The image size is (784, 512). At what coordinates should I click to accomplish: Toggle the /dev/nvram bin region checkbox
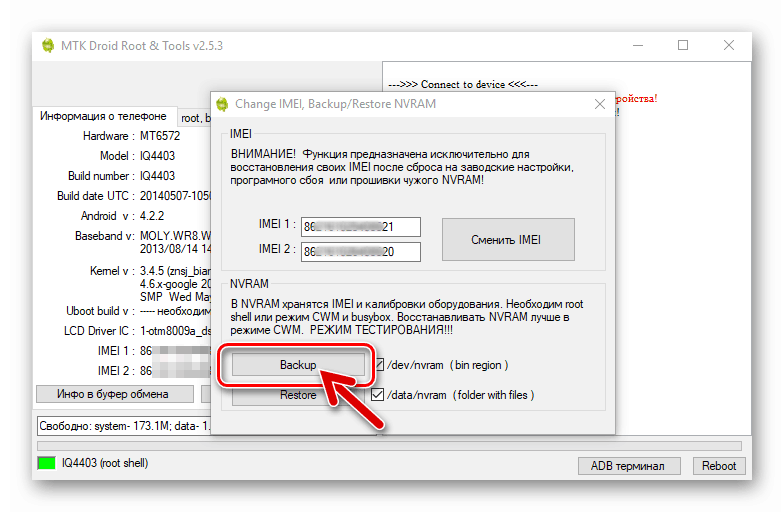(x=380, y=365)
